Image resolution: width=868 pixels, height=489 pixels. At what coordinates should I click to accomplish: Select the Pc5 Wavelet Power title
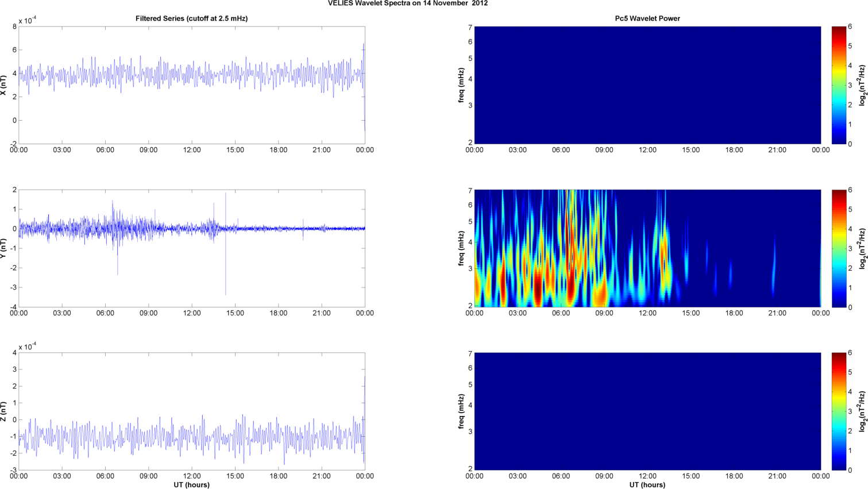(647, 18)
